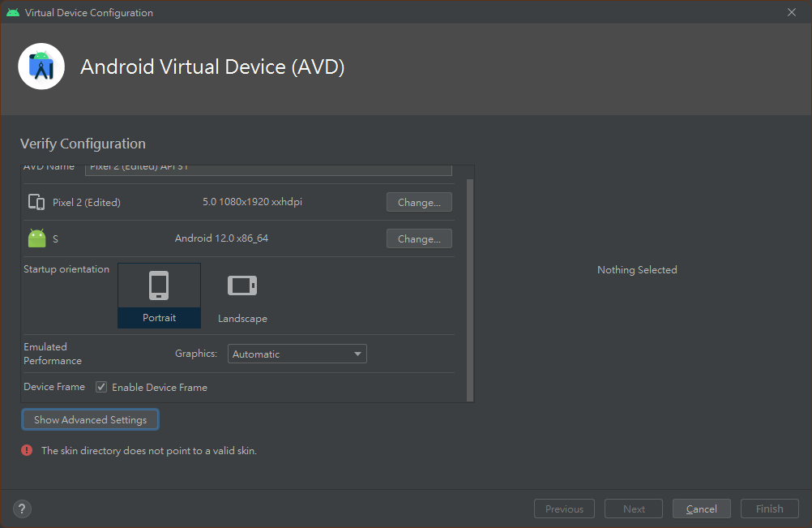The width and height of the screenshot is (812, 528).
Task: Click the Previous button
Action: (564, 509)
